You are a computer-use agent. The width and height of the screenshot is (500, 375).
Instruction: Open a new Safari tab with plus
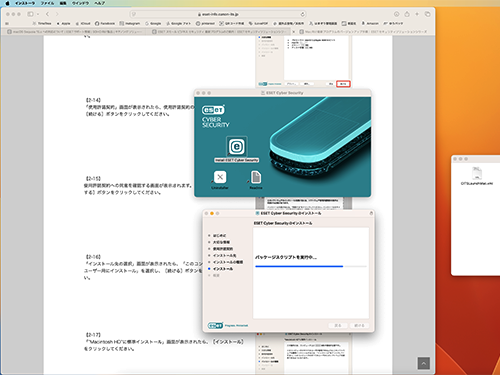[x=417, y=14]
